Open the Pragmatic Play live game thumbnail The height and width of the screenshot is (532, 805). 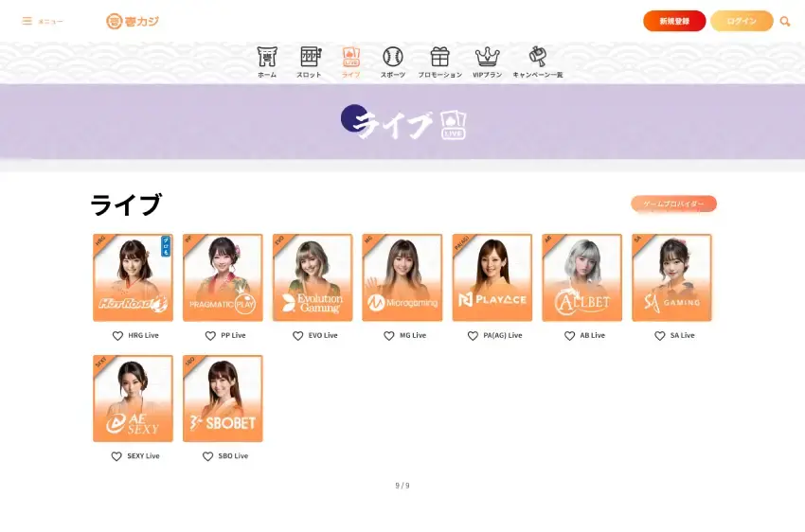click(223, 277)
